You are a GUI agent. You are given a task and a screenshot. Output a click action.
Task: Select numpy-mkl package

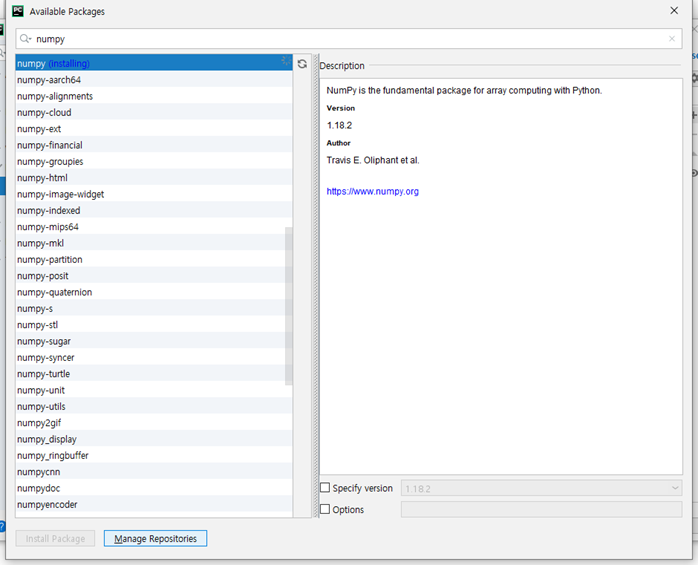point(154,243)
